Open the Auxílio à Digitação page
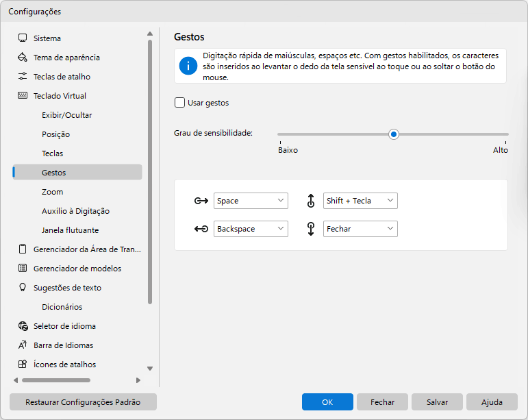 [77, 211]
